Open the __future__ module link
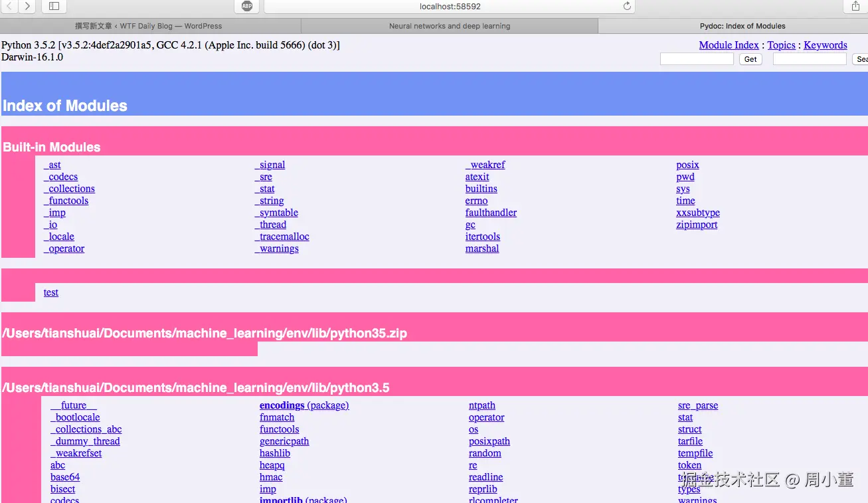Viewport: 868px width, 503px height. coord(74,405)
